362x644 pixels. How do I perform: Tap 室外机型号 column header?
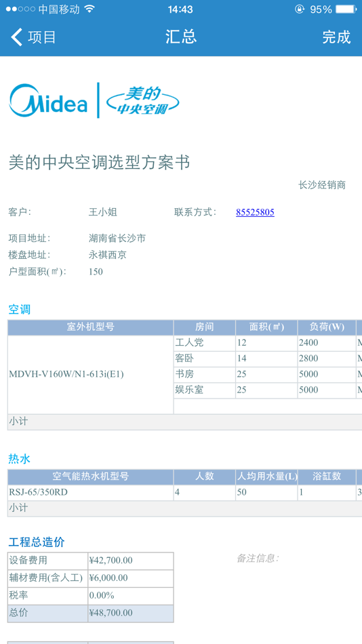90,327
